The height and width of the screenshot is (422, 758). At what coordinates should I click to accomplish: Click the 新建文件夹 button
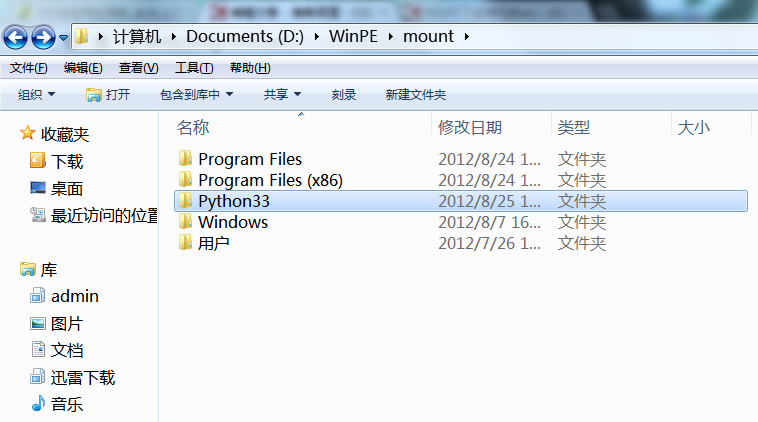416,95
